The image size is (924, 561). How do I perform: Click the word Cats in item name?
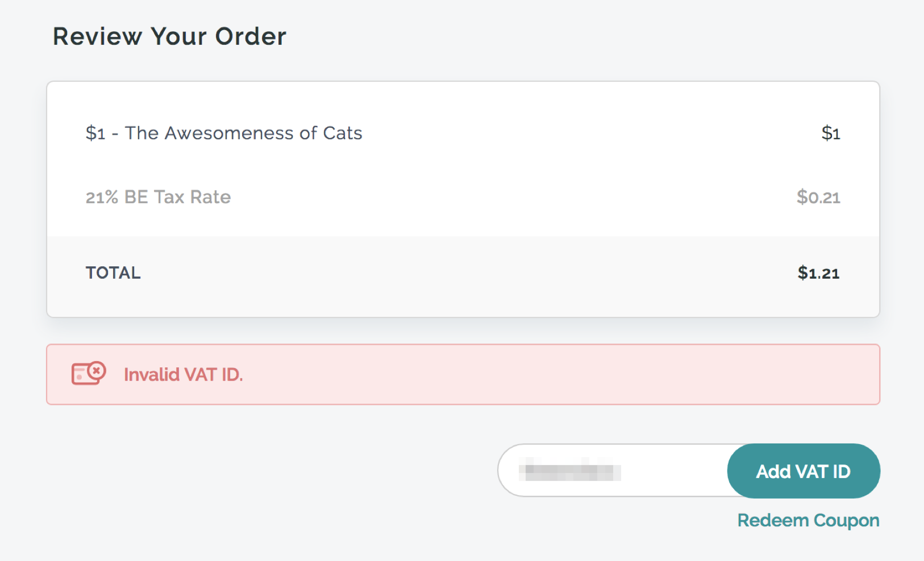click(x=343, y=133)
